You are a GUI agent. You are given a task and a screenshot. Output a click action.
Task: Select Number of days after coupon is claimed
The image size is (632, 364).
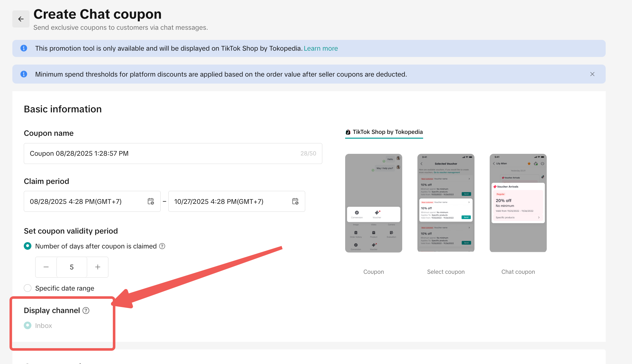click(28, 246)
